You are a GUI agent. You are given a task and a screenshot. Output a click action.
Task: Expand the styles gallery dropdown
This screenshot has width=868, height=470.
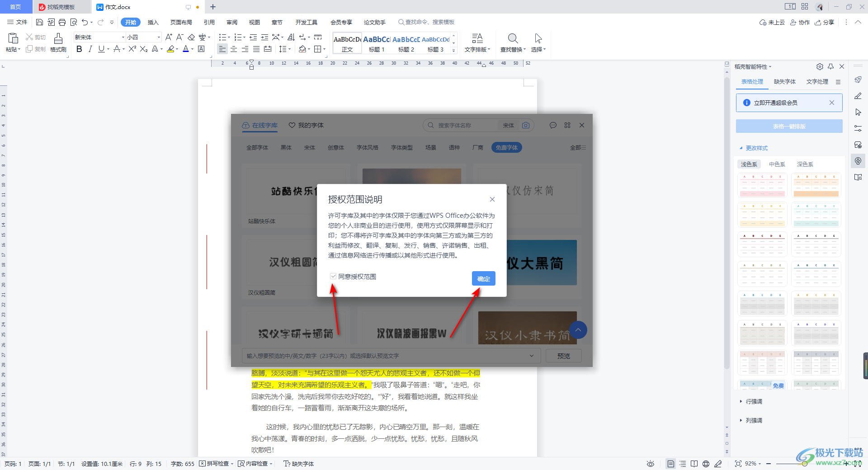pyautogui.click(x=454, y=51)
